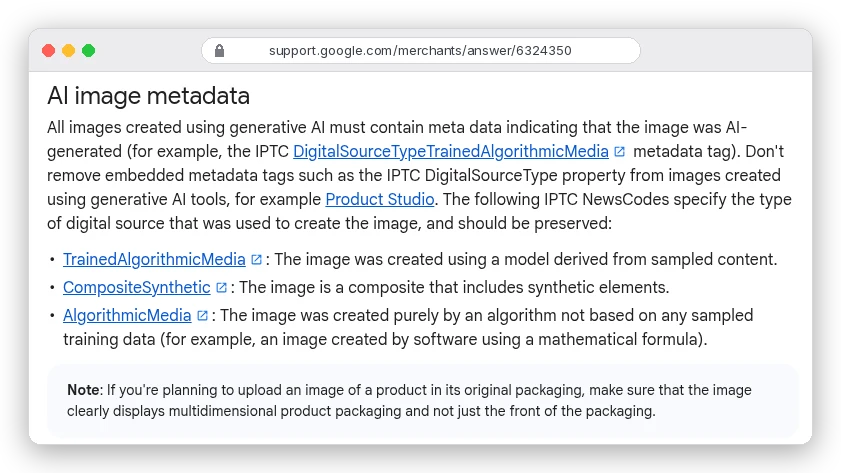Open the TrainedAlgorithmicMedia bullet link

click(x=154, y=260)
